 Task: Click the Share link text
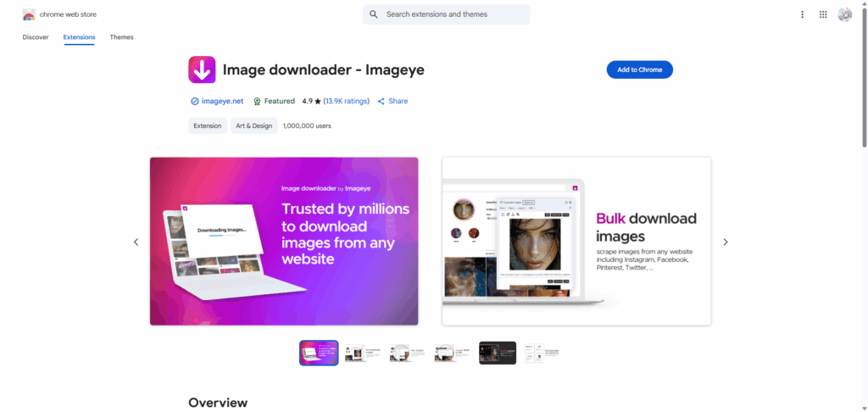click(x=398, y=102)
